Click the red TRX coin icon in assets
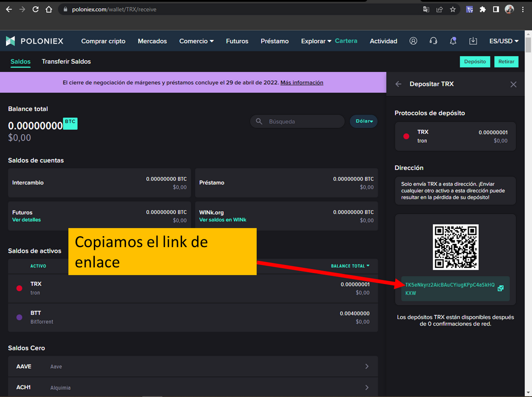The image size is (532, 397). click(x=19, y=288)
